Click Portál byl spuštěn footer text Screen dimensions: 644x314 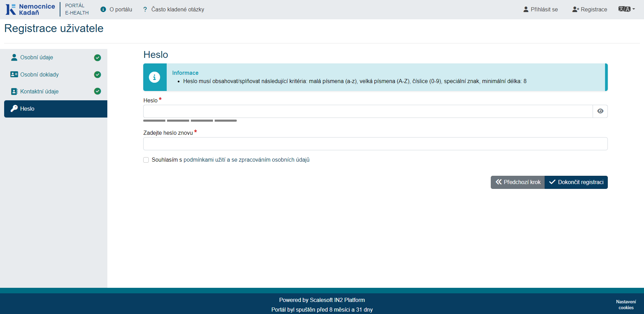pos(322,310)
